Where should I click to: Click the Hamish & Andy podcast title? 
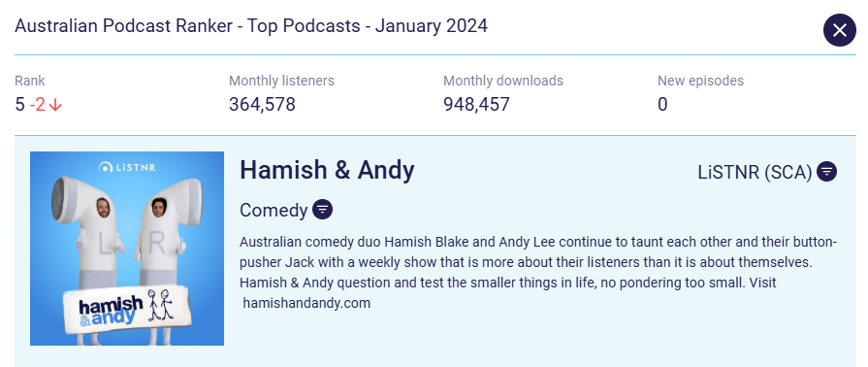coord(327,170)
